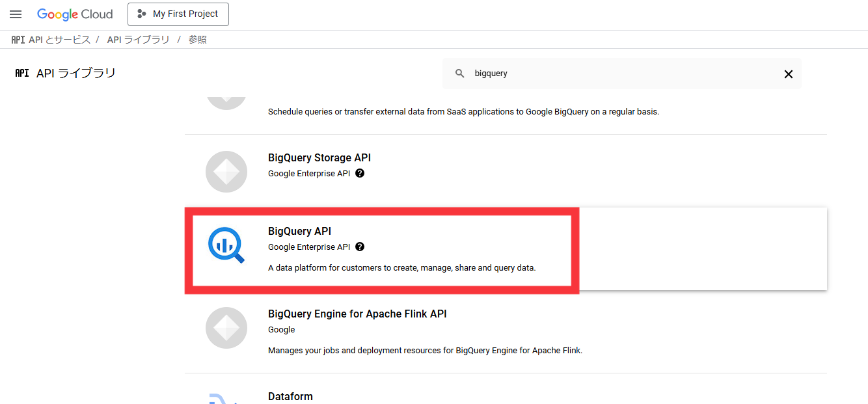Go to API とサービス breadcrumb

60,40
